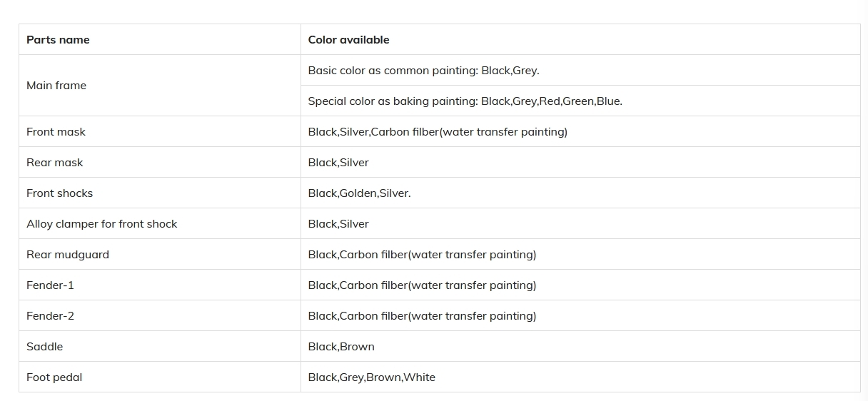
Task: Select the 'Fender-2' cell
Action: click(x=160, y=316)
